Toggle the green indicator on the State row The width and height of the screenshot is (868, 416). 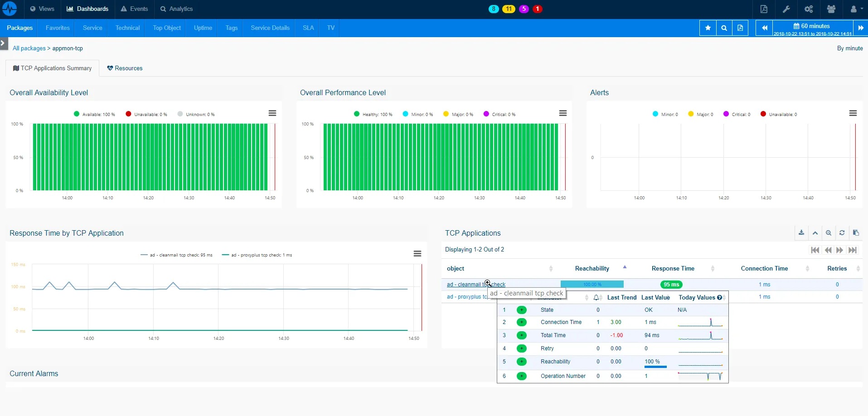pos(521,310)
